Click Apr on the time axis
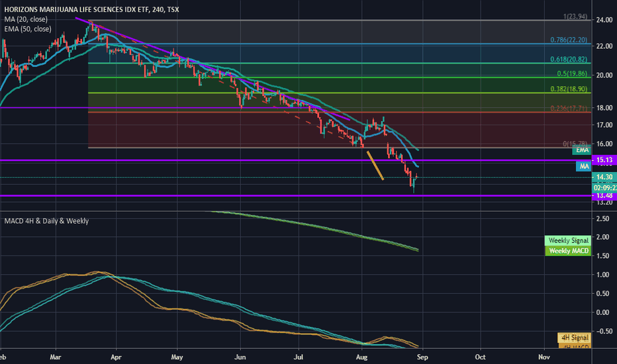617x364 pixels. point(116,357)
